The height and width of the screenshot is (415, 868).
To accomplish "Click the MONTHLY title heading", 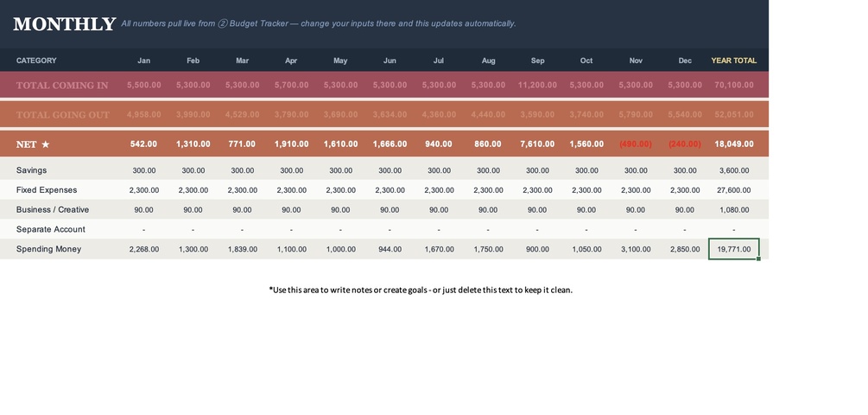I will click(x=64, y=24).
